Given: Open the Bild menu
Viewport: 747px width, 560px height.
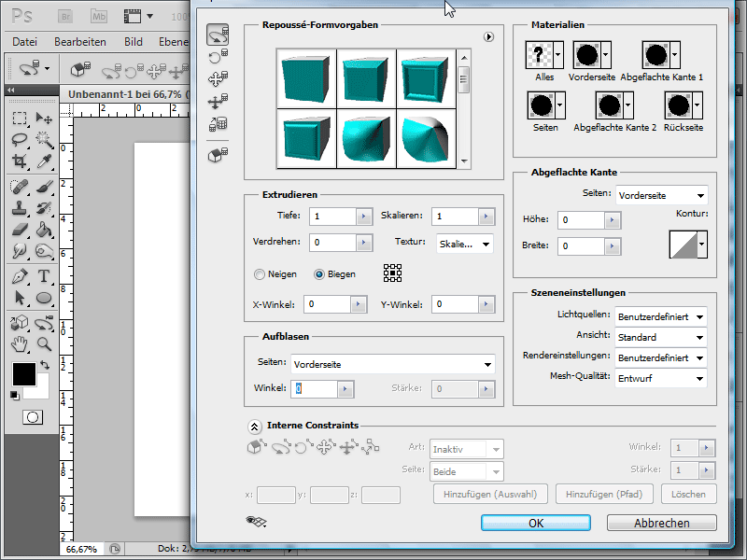Looking at the screenshot, I should tap(134, 42).
